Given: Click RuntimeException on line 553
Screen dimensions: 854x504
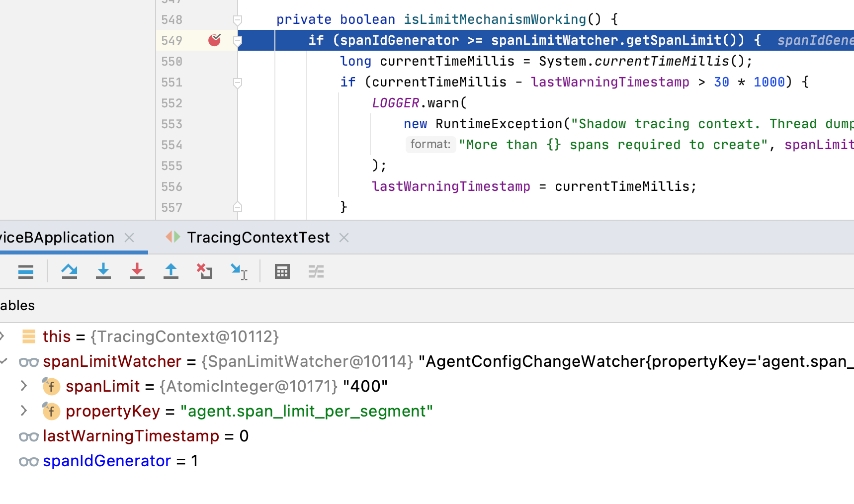Looking at the screenshot, I should [499, 124].
